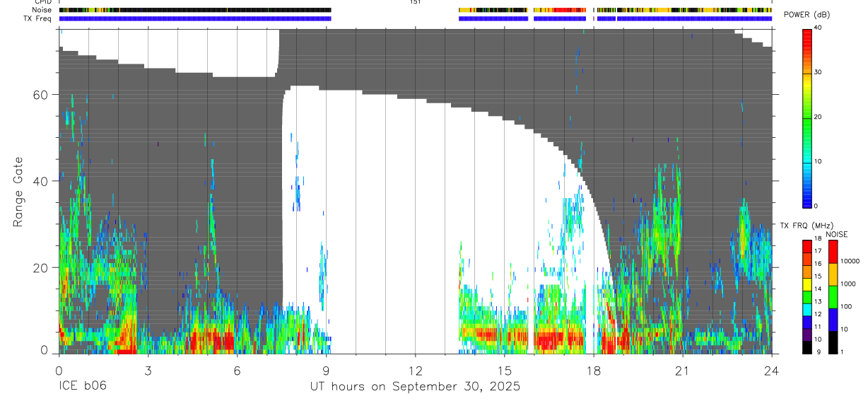This screenshot has height=401, width=868.
Task: Click x-axis tick label "21"
Action: click(x=682, y=371)
